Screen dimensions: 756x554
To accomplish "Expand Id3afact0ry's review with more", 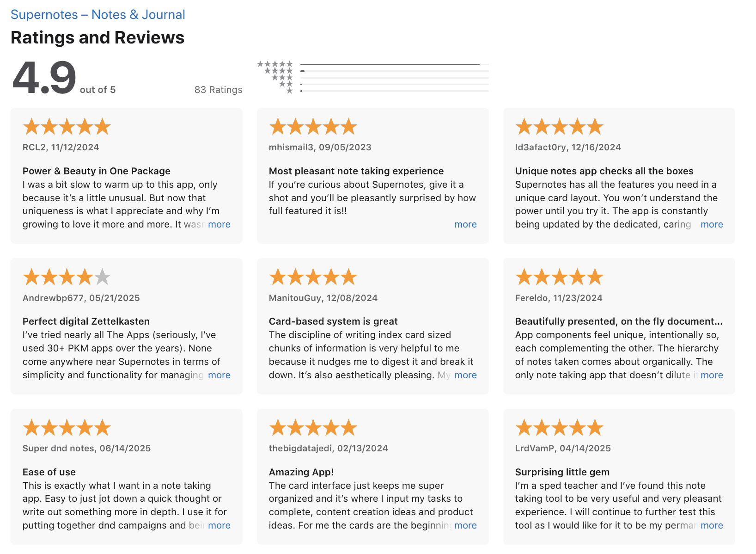I will click(712, 224).
